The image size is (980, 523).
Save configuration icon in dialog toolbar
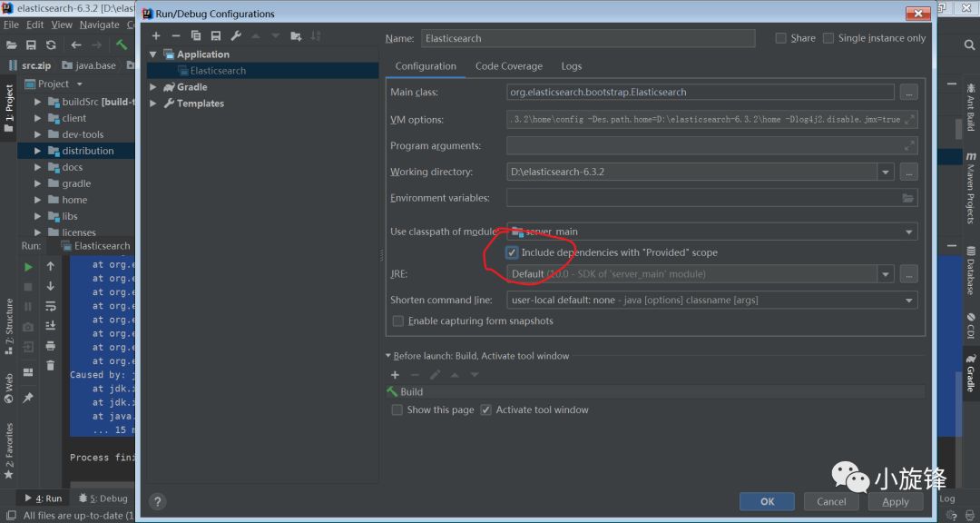point(216,36)
